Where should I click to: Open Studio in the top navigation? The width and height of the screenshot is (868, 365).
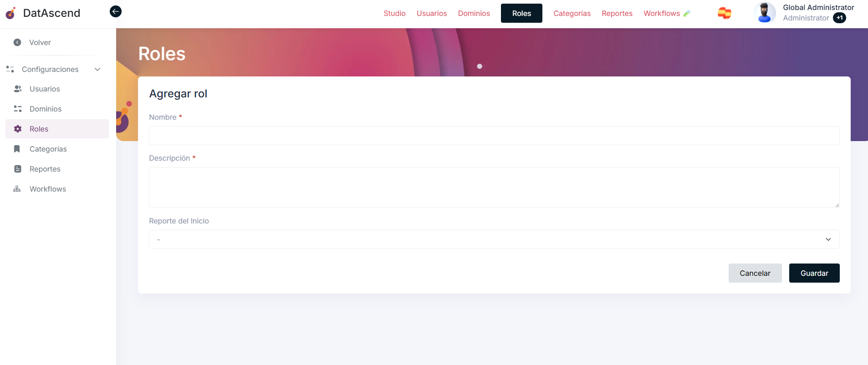click(x=394, y=14)
